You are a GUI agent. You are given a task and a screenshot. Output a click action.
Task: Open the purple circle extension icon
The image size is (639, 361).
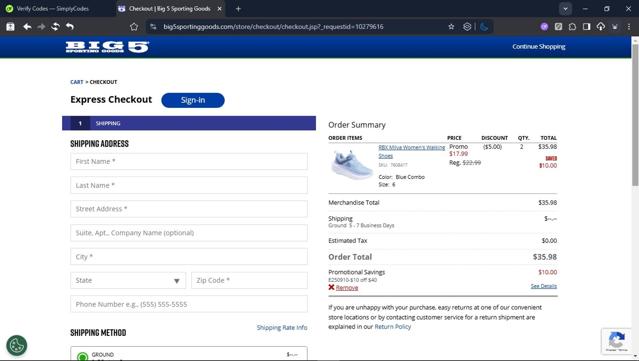click(x=544, y=26)
